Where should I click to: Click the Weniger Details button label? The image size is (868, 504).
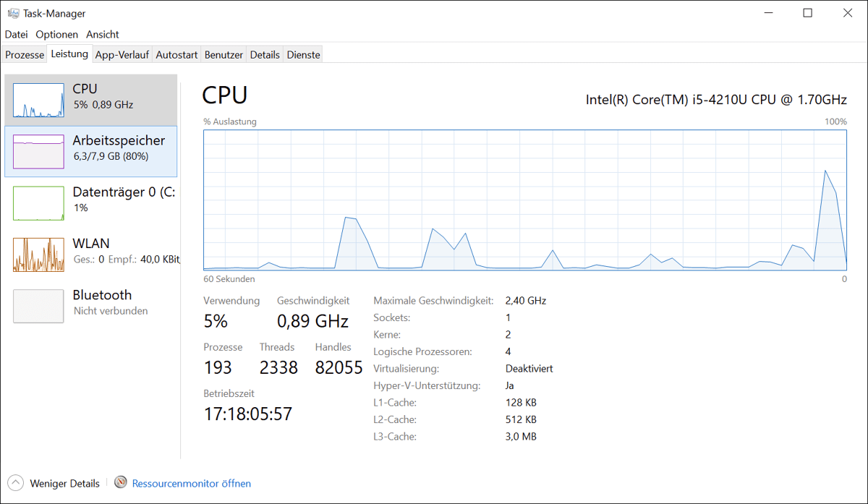(64, 483)
